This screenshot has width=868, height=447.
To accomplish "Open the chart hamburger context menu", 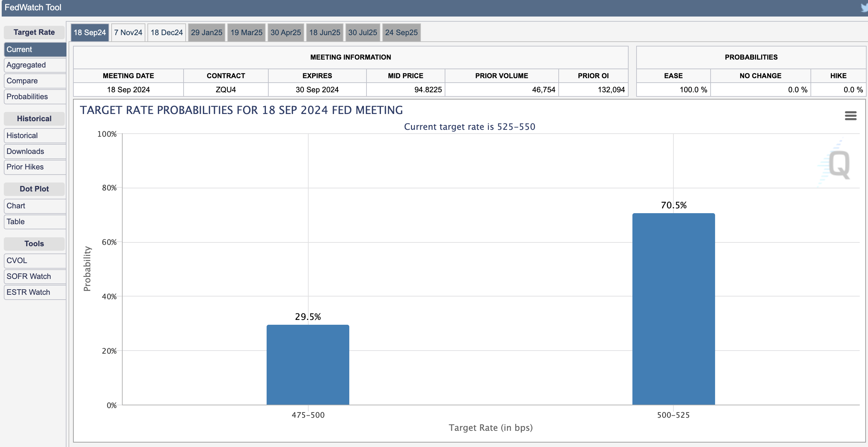I will (x=850, y=116).
